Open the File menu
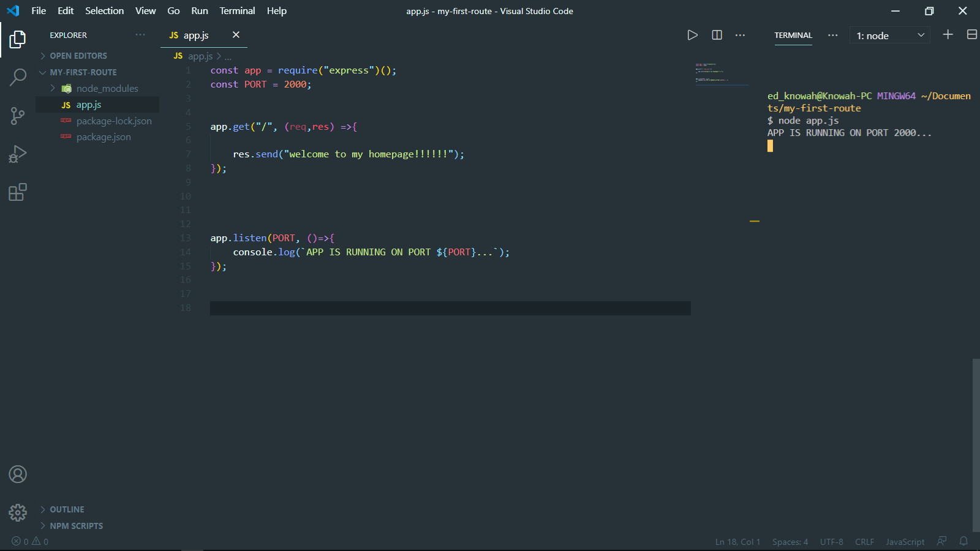The height and width of the screenshot is (551, 980). pos(39,11)
